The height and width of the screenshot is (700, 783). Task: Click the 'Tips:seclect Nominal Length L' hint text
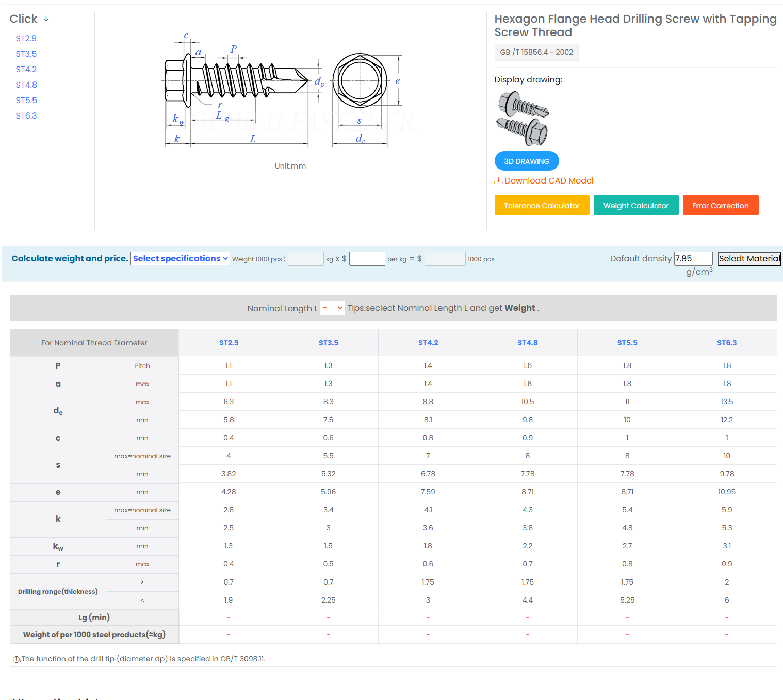coord(443,308)
